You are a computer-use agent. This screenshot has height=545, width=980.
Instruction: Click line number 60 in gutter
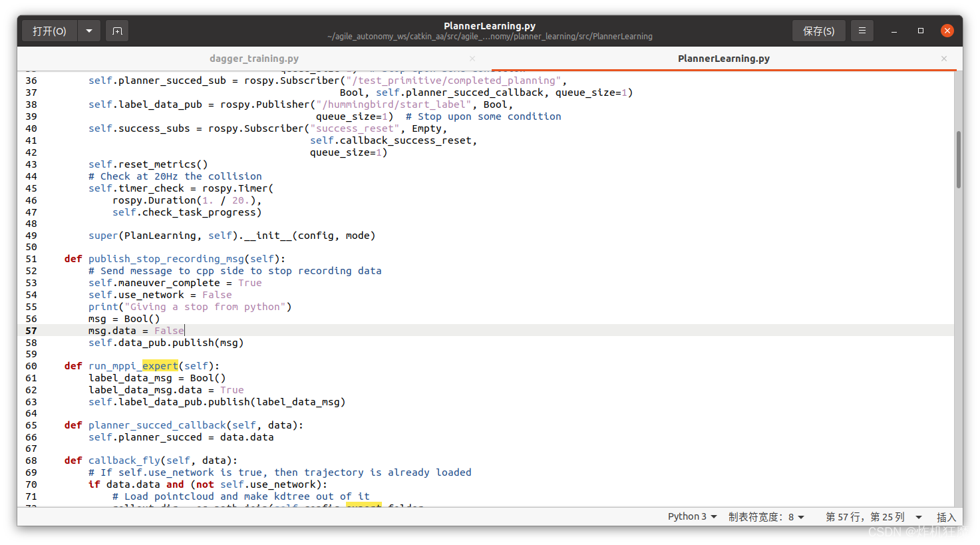[31, 366]
